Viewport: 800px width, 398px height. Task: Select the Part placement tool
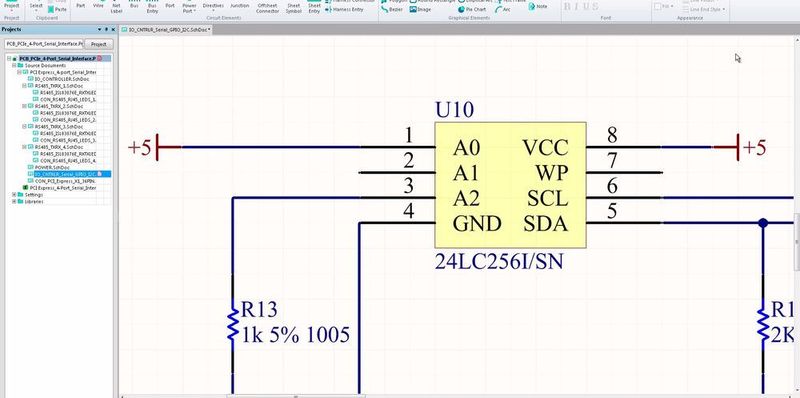81,6
